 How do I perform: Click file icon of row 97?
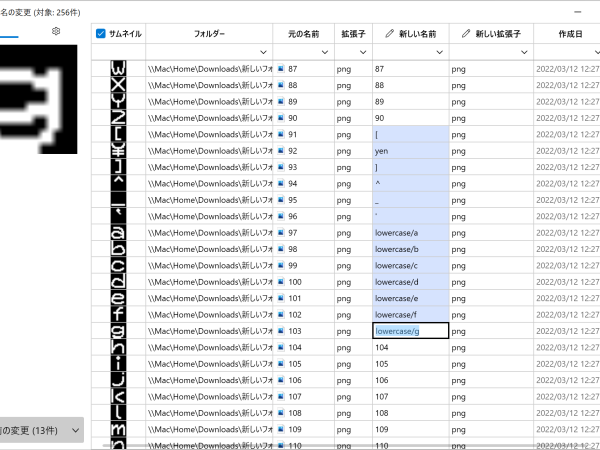(x=280, y=232)
